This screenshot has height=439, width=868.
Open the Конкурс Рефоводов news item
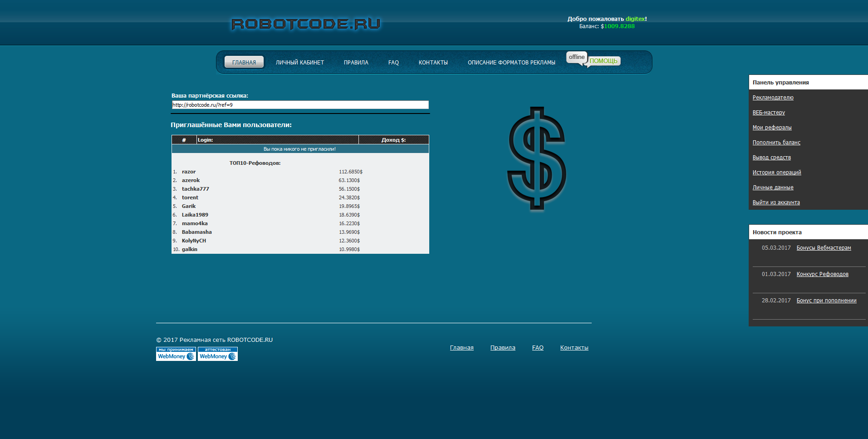point(822,274)
